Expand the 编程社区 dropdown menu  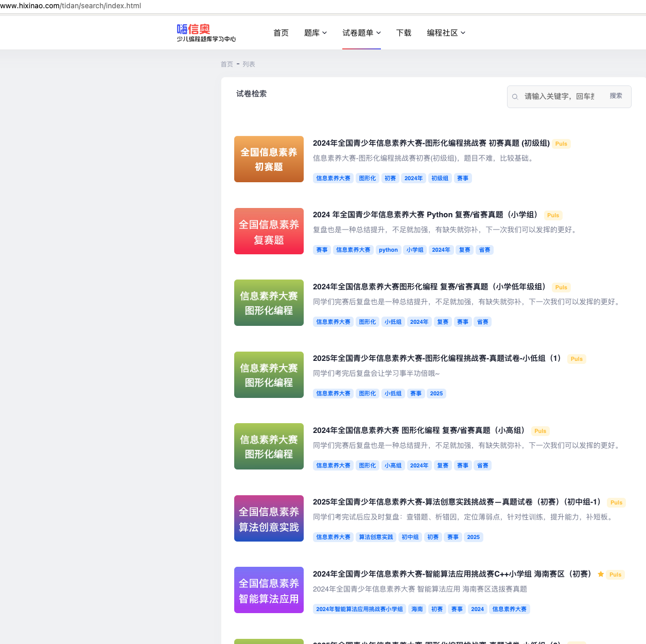(446, 33)
